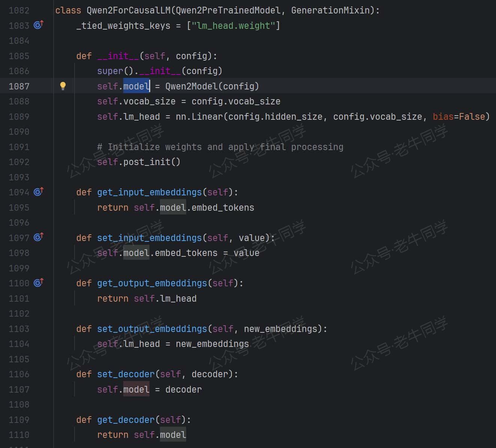Click self.vocab_size on line 1088
This screenshot has width=496, height=448.
[136, 101]
